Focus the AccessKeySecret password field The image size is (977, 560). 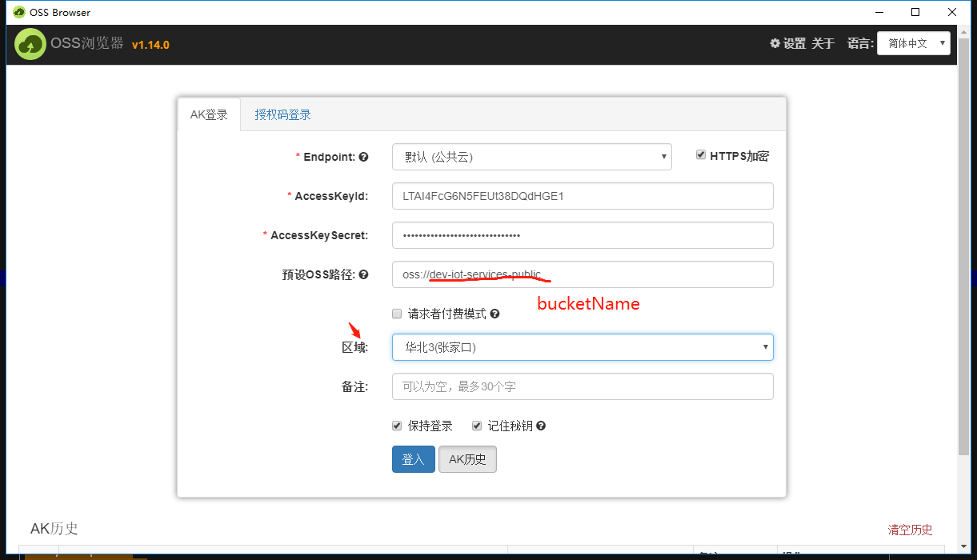tap(583, 235)
